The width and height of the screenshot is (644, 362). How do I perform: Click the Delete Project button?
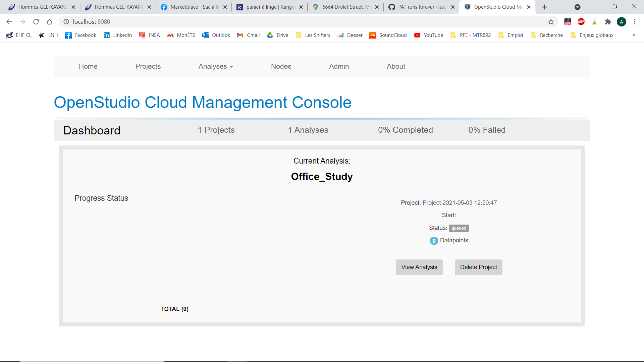[x=478, y=267]
